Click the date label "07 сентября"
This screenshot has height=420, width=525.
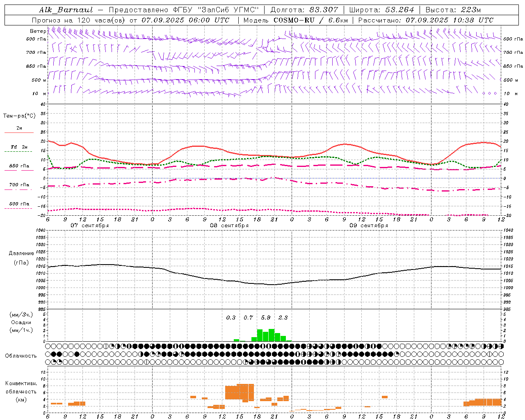[x=90, y=226]
